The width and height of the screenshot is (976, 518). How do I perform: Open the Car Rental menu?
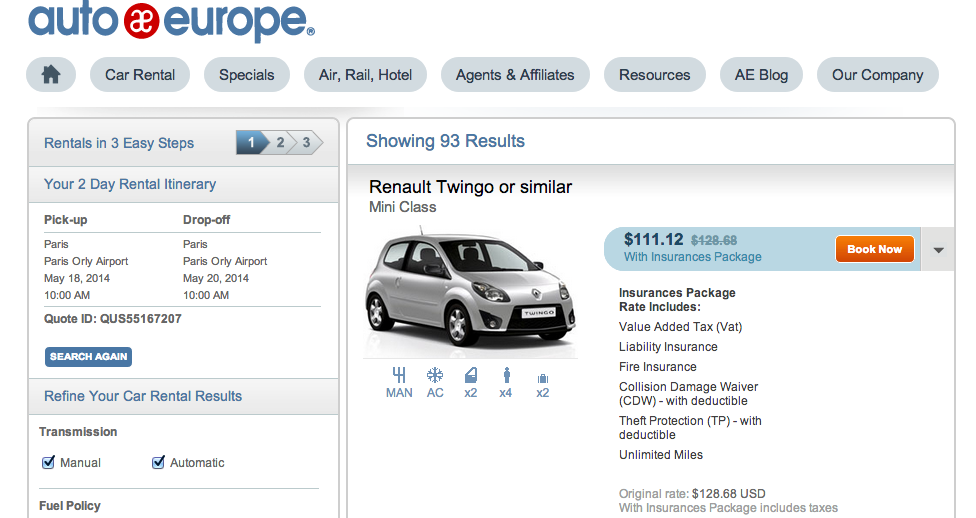pos(140,75)
